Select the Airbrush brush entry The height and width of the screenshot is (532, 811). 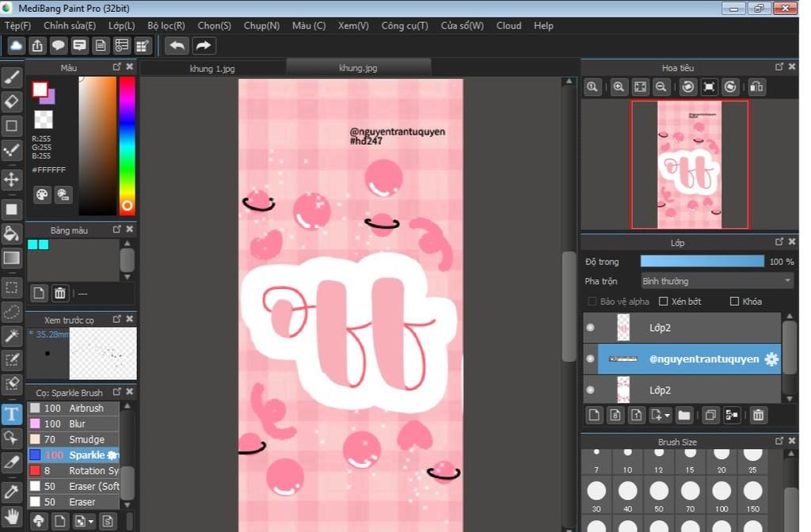[x=86, y=408]
